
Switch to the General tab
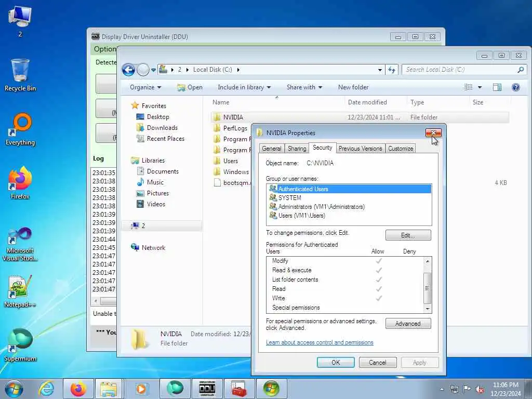[x=271, y=149]
